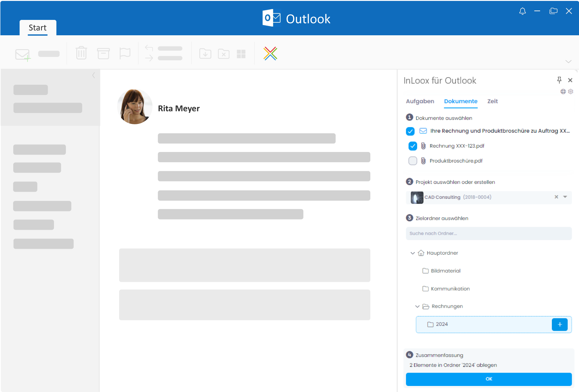Open InLoox via the colorful X icon

click(270, 53)
